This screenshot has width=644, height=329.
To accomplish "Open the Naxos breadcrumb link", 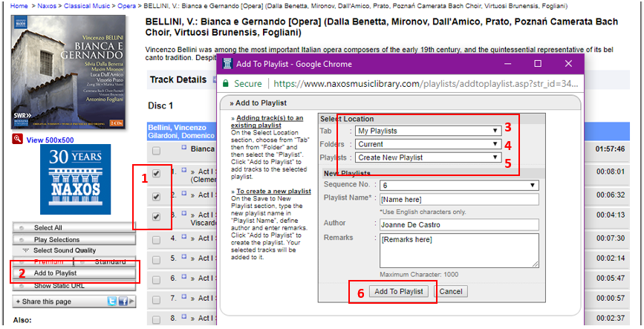I will pos(47,6).
